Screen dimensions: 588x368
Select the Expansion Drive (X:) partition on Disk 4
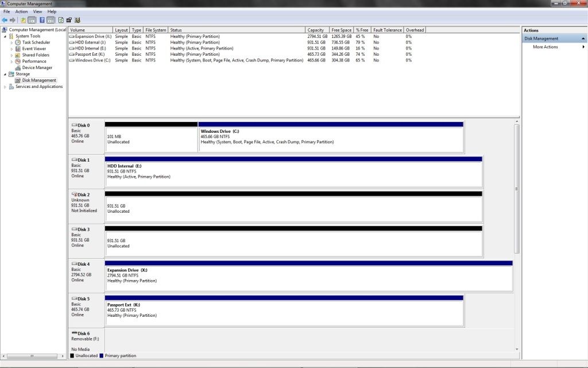click(308, 276)
